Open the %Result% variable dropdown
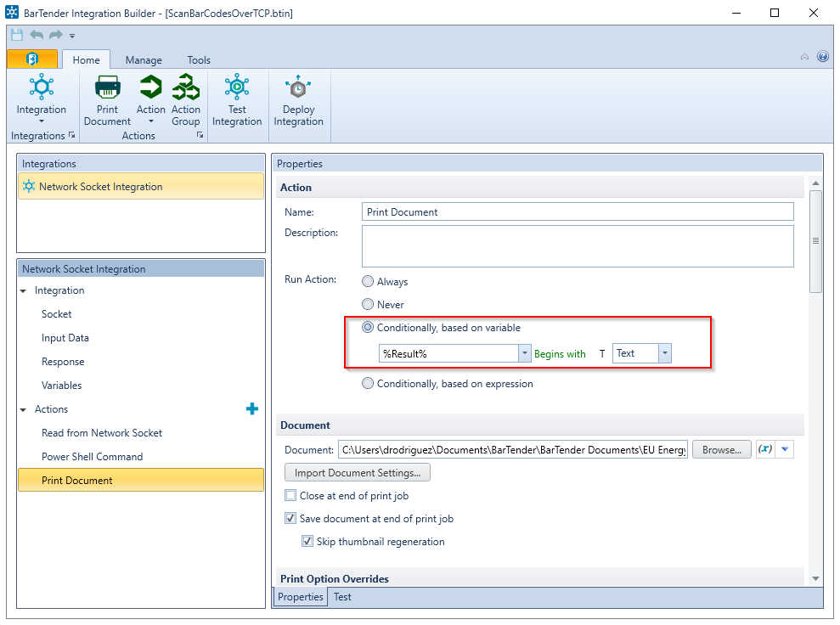 click(x=524, y=353)
